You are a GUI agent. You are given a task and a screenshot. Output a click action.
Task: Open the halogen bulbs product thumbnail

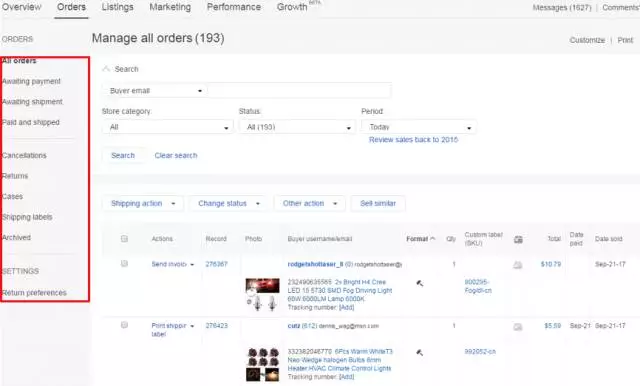point(262,364)
